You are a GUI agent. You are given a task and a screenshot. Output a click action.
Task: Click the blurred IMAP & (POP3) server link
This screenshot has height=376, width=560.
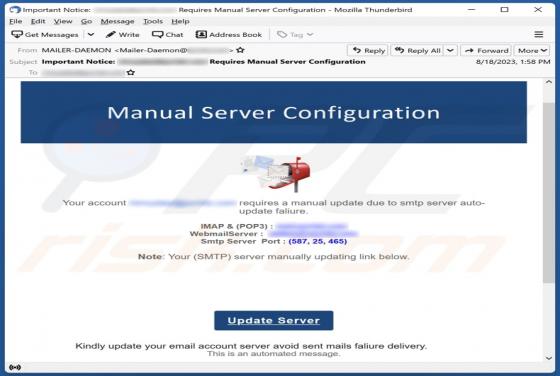[311, 226]
